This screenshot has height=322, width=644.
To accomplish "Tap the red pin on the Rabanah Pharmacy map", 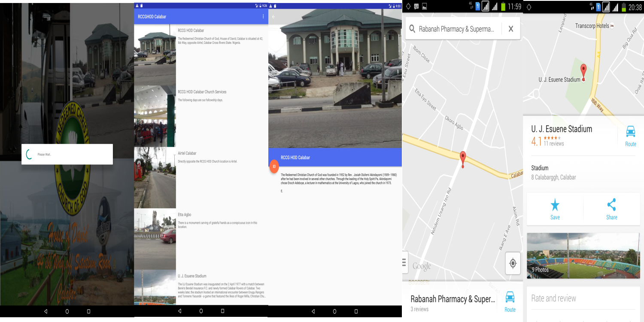I will pos(462,158).
